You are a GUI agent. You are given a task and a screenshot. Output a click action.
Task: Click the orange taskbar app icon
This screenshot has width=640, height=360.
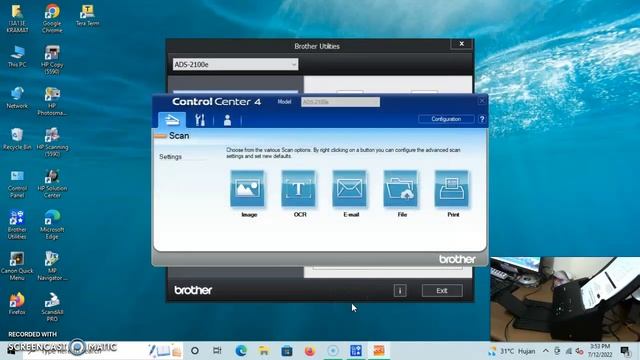pyautogui.click(x=379, y=351)
